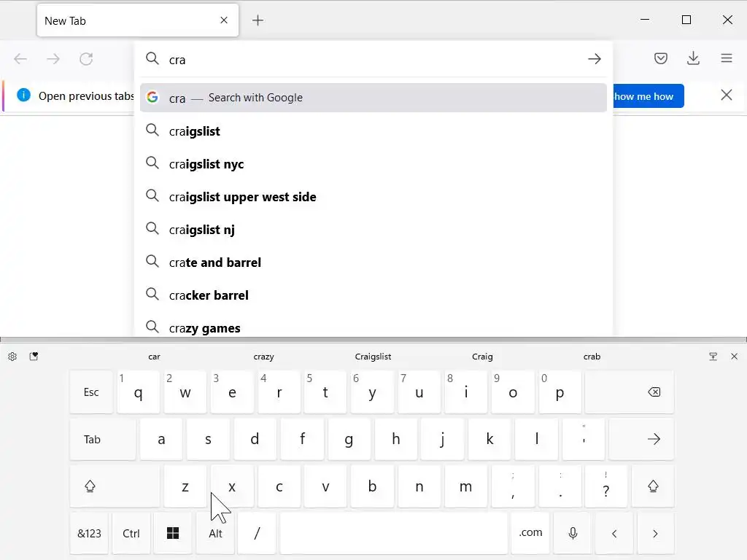This screenshot has height=560, width=747.
Task: Tap the 'l' key
Action: coord(536,439)
